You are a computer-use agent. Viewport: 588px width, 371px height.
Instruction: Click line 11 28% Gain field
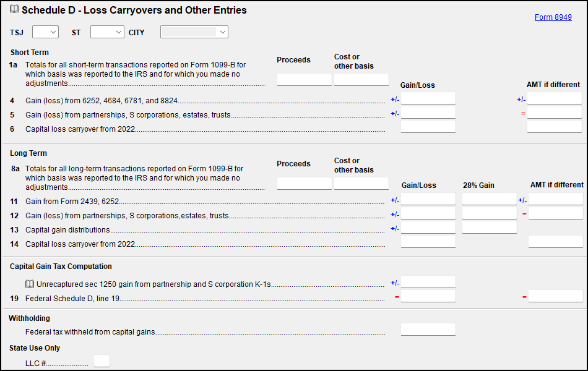(489, 200)
